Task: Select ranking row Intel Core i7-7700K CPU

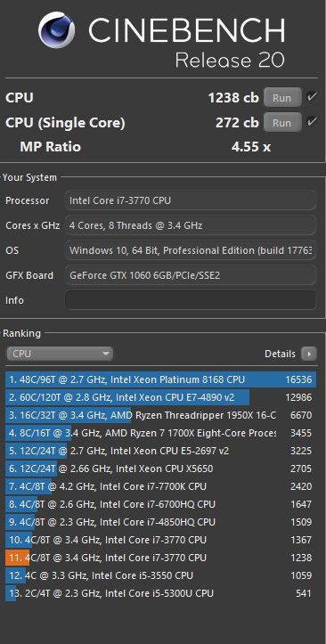Action: click(x=160, y=486)
